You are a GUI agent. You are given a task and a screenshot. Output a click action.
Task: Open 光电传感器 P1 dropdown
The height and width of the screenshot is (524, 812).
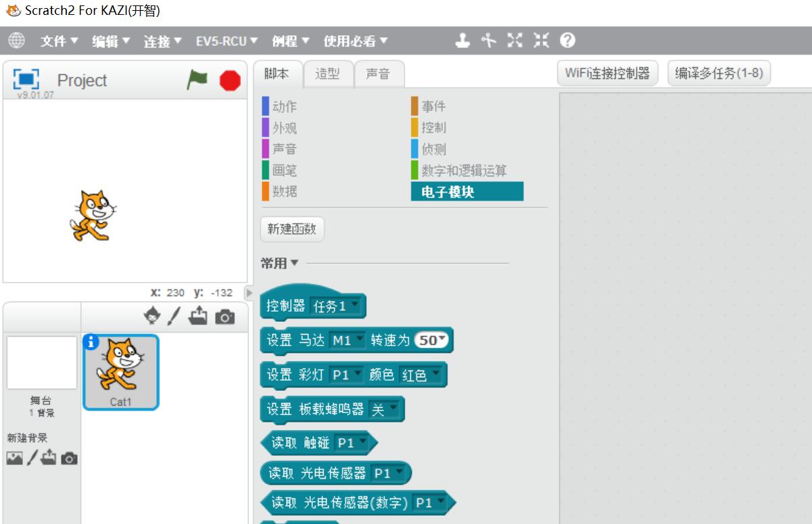[389, 473]
